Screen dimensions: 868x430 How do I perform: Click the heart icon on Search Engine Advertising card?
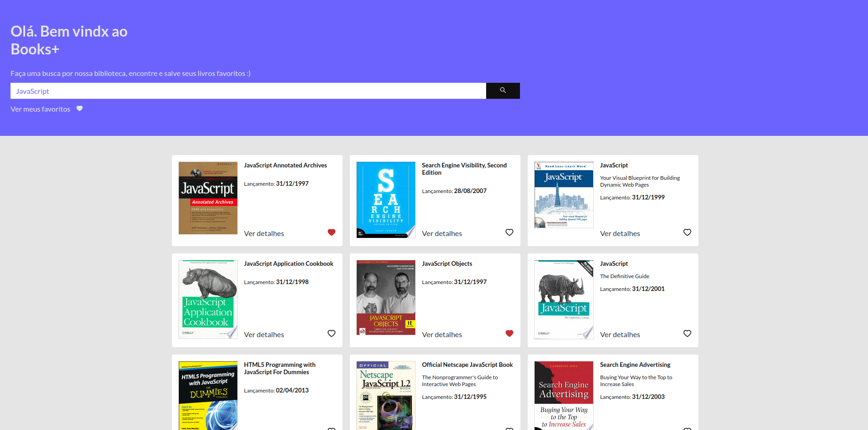687,428
